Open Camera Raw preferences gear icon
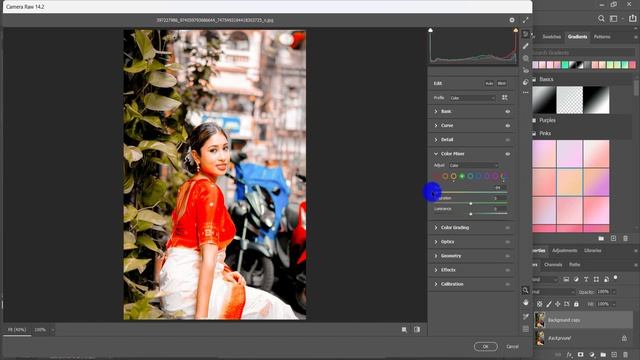Screen dimensions: 640x360 click(512, 20)
